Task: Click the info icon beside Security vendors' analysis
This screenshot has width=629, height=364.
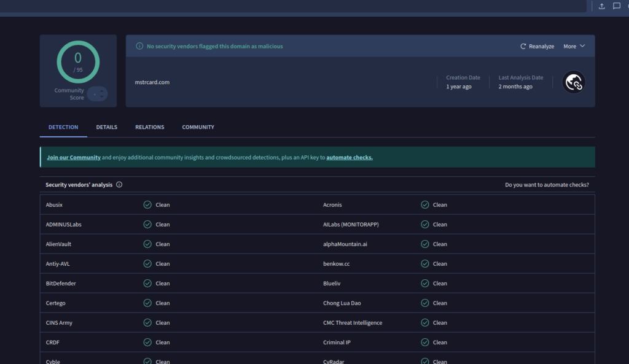Action: click(x=119, y=184)
